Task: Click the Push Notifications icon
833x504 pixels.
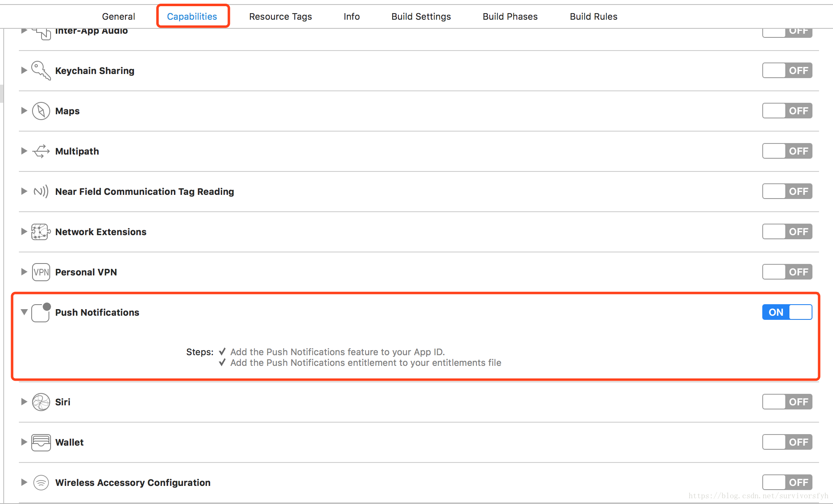Action: tap(39, 312)
